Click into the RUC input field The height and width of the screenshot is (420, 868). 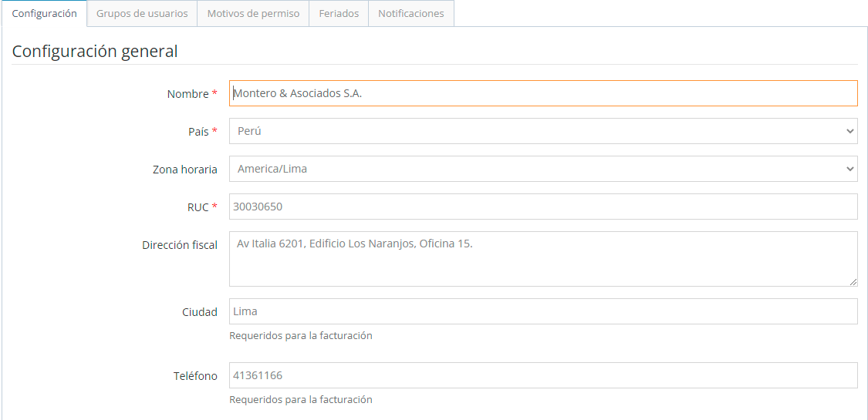pyautogui.click(x=543, y=207)
